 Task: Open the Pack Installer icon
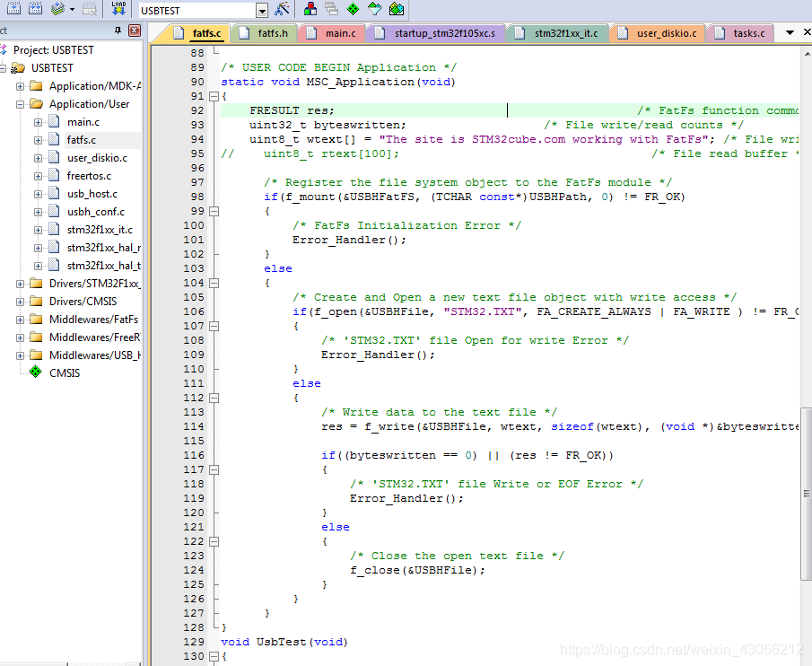click(397, 8)
